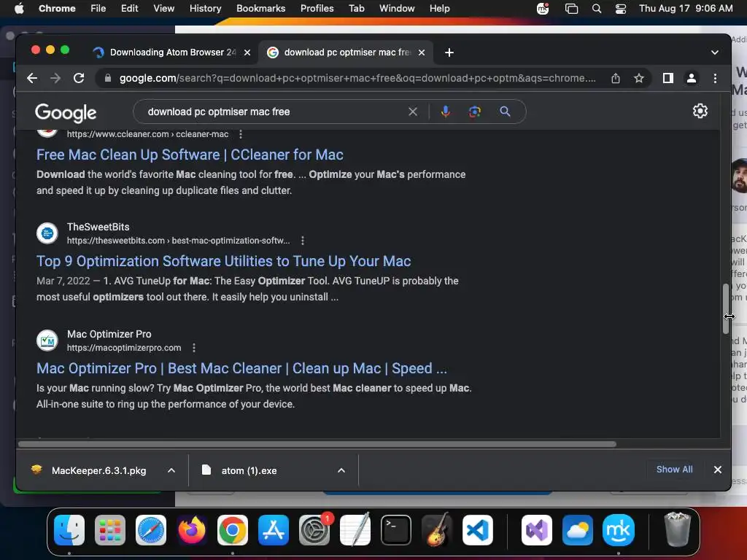Open the Chrome application menu
The width and height of the screenshot is (747, 560).
coord(57,8)
